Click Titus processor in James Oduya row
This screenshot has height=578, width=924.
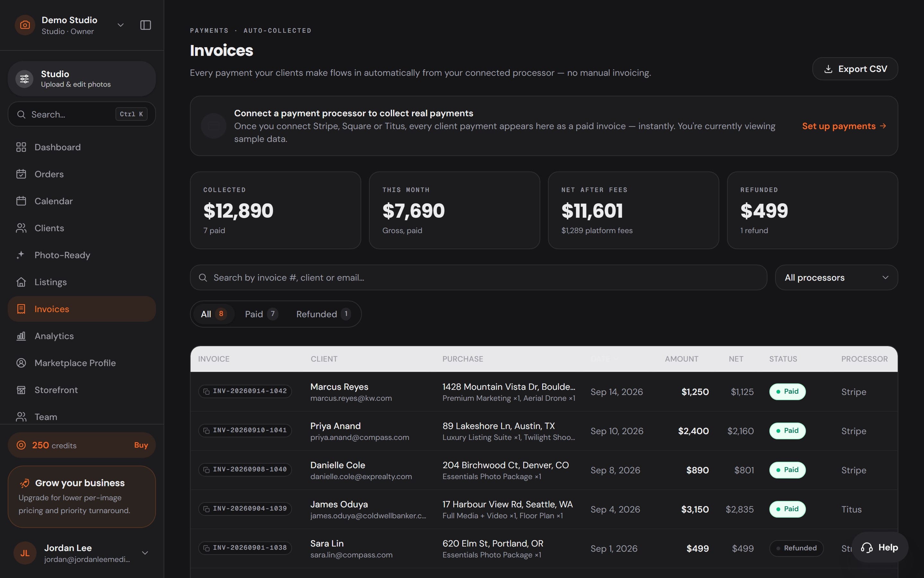click(x=851, y=509)
